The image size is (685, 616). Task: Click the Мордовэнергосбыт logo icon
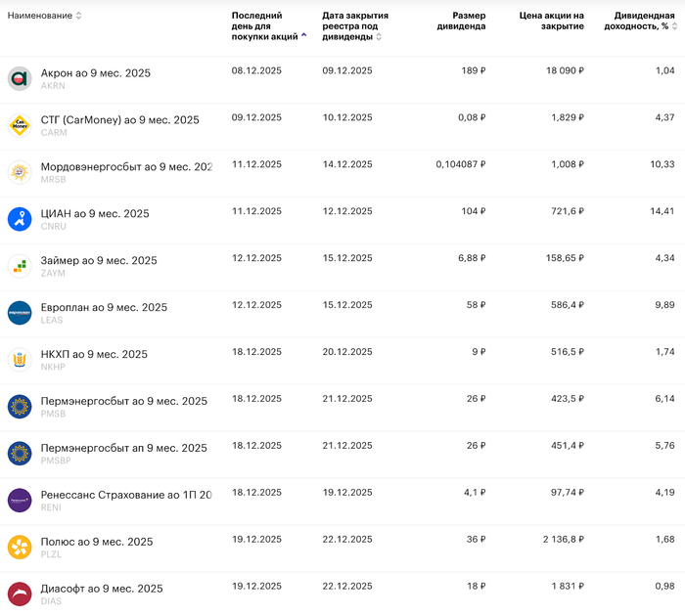point(20,172)
